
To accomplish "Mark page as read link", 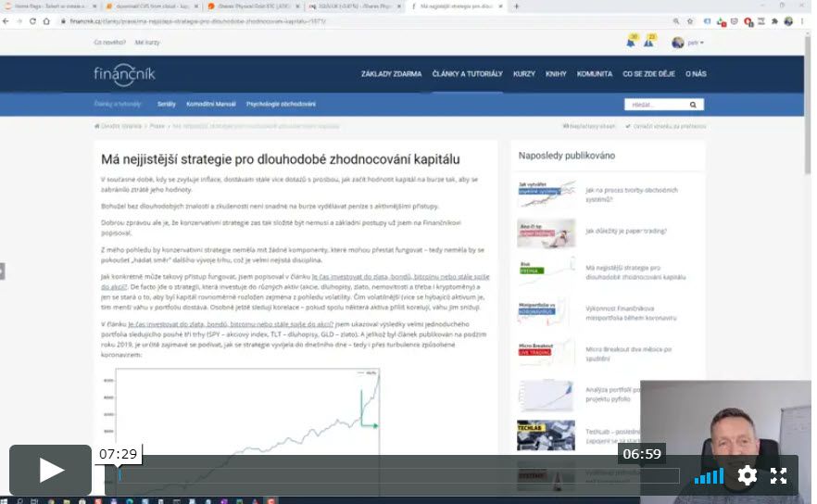I will coord(666,126).
